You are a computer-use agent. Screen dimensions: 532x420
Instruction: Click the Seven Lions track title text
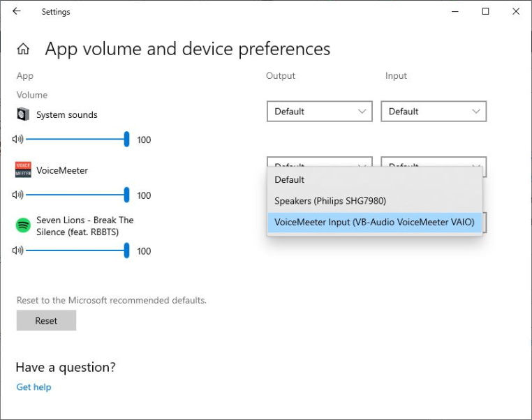coord(84,226)
